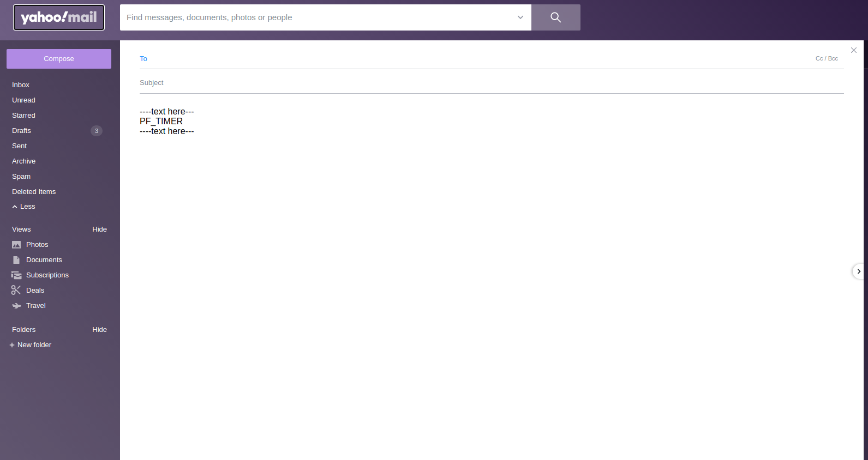Click the To contacts link
Screen dimensions: 868x460
(x=143, y=59)
